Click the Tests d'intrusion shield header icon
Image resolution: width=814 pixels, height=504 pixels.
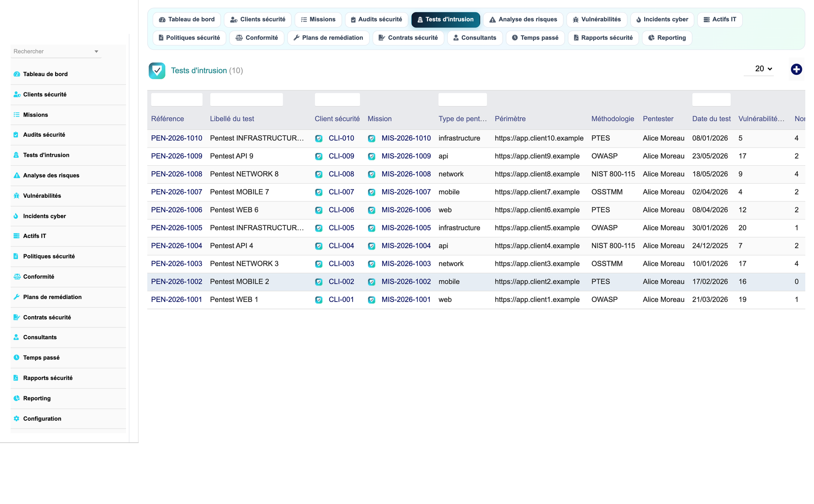pyautogui.click(x=157, y=71)
